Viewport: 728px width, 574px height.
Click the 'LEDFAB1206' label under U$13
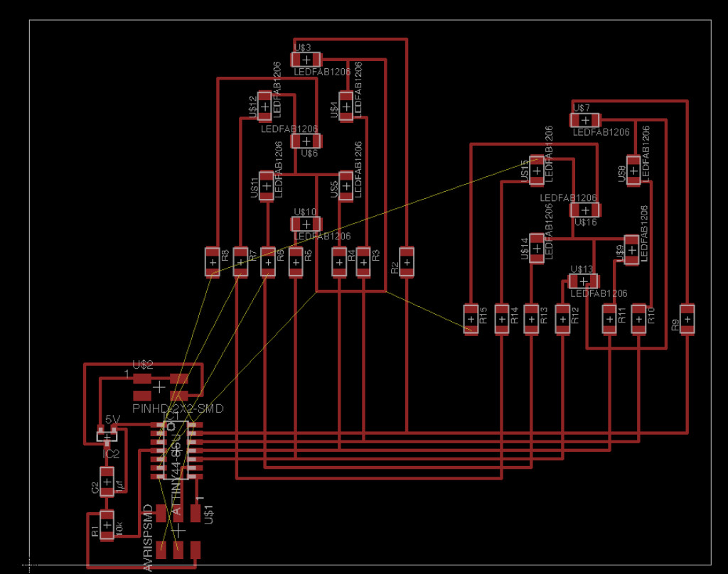point(599,293)
